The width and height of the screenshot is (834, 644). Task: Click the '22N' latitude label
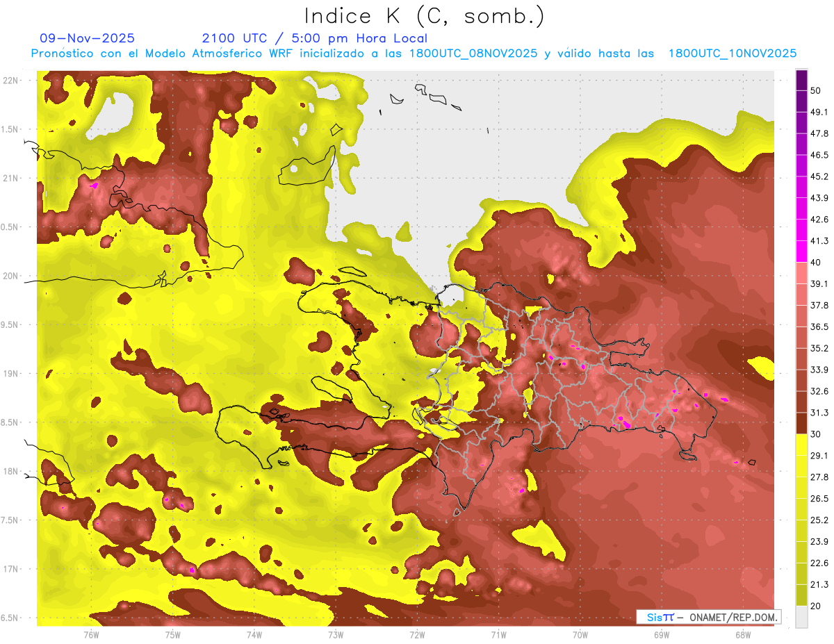11,80
